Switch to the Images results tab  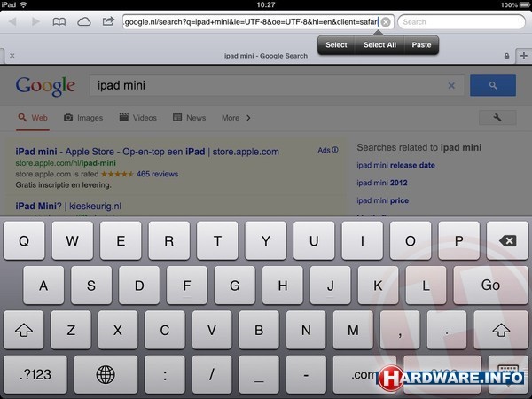click(x=83, y=118)
